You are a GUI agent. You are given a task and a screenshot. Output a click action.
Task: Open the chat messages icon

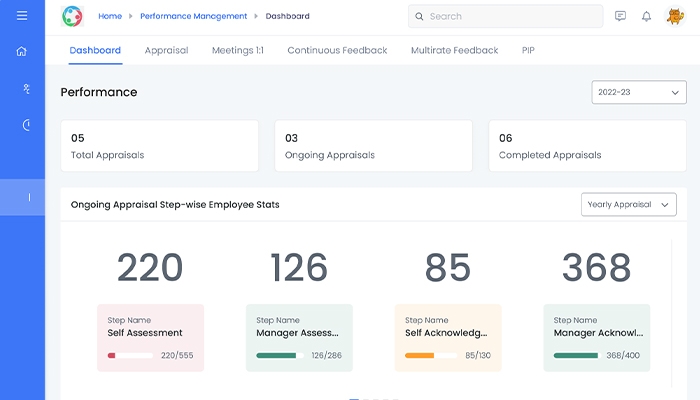tap(620, 16)
